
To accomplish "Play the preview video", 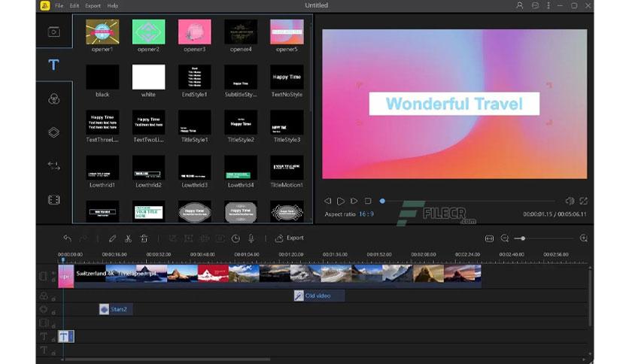I will pyautogui.click(x=341, y=201).
